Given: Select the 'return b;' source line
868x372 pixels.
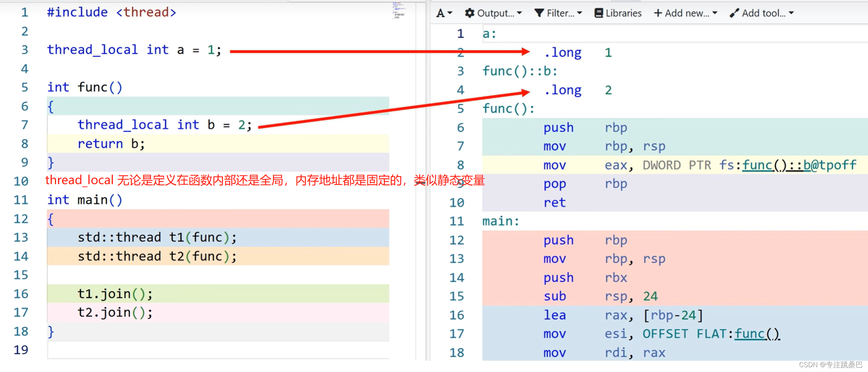Looking at the screenshot, I should (111, 144).
